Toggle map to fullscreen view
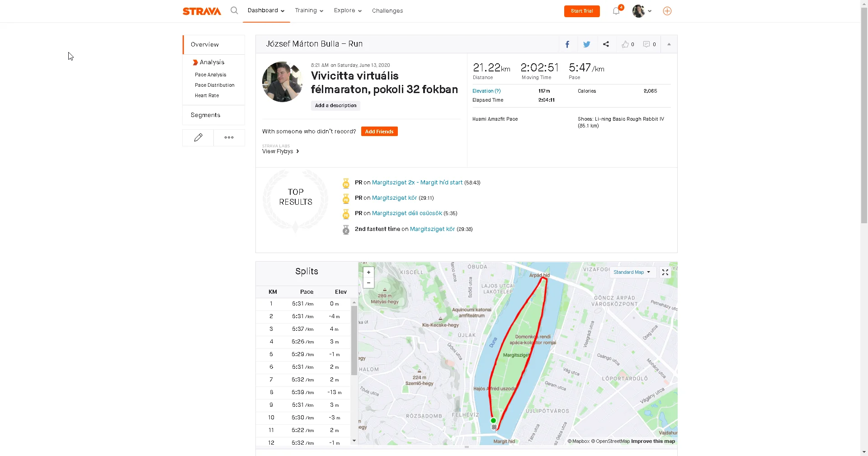Screen dimensions: 868x456 pyautogui.click(x=665, y=272)
